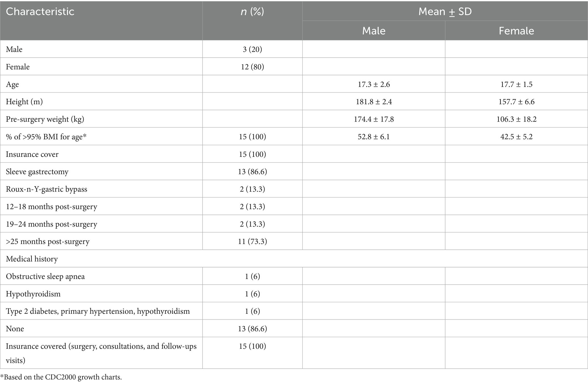Viewport: 588px width, 384px height.
Task: Click the female BMI value 42.5 ± 5.2
Action: point(516,137)
